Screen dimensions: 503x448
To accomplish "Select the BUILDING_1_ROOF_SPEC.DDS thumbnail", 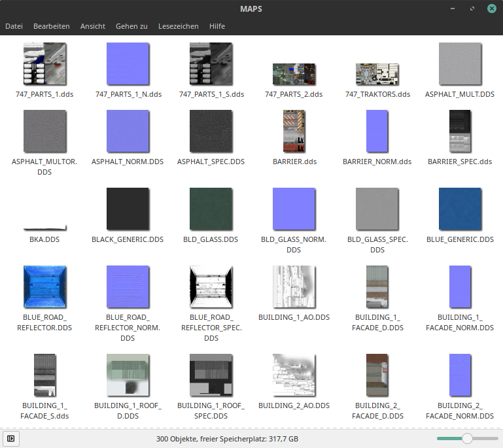I will [211, 375].
